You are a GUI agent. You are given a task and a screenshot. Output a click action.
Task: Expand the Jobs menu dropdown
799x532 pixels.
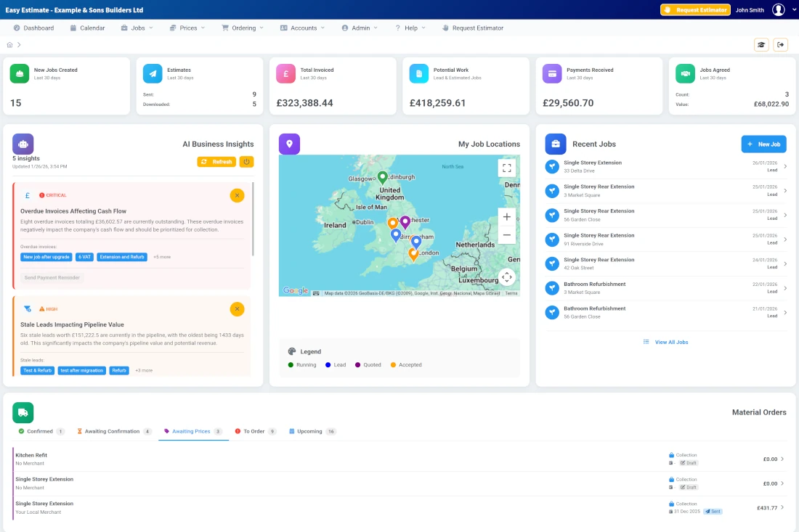136,28
